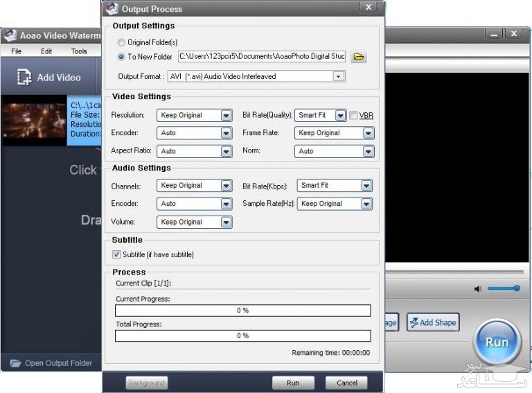Click the Aoao app logo in title bar

(10, 36)
